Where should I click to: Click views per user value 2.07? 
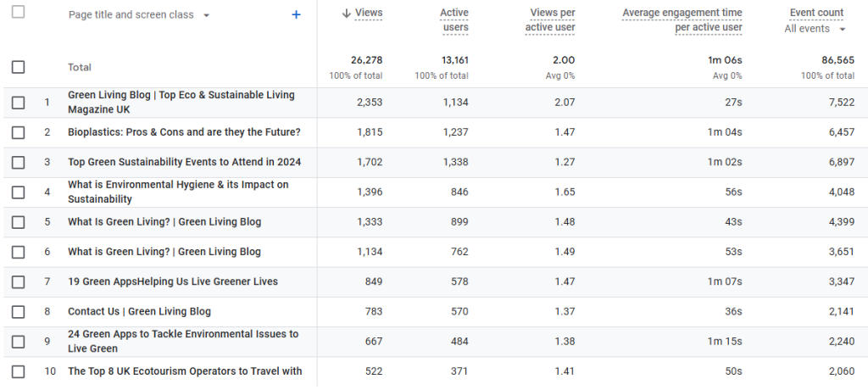pos(565,103)
